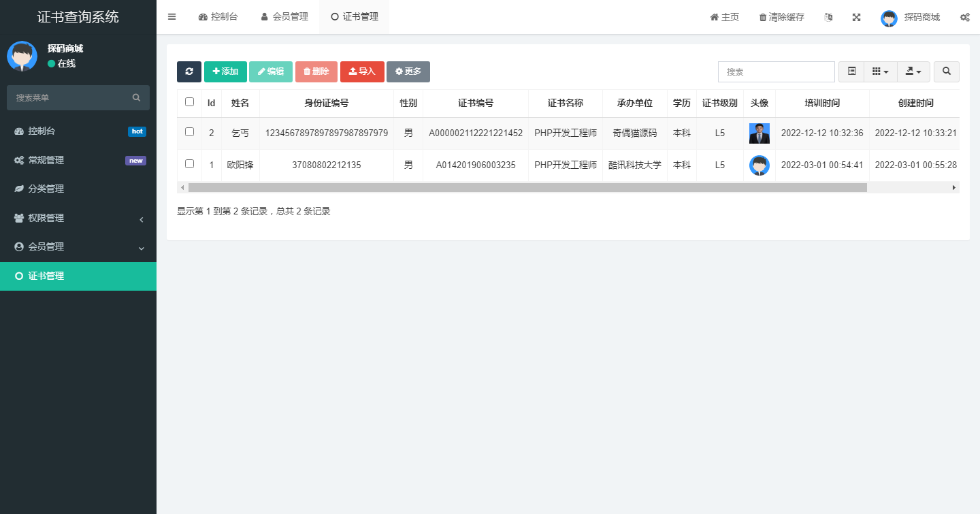980x514 pixels.
Task: Open the export data dropdown
Action: click(913, 71)
